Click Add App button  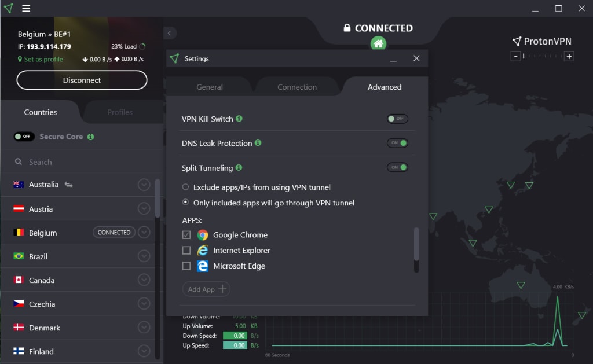click(207, 289)
